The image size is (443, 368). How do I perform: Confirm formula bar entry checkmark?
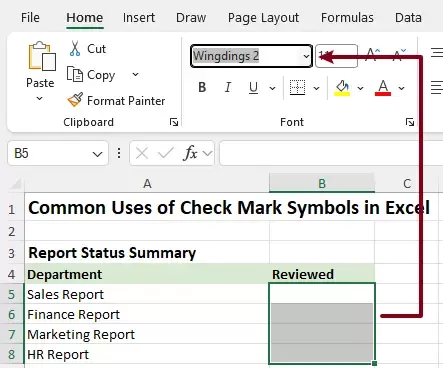pos(166,153)
